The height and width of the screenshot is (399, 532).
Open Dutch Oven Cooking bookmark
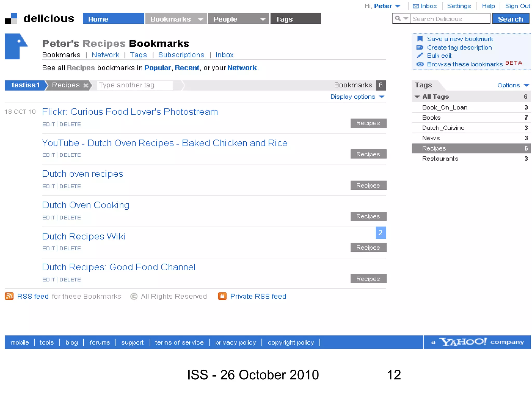(x=86, y=205)
